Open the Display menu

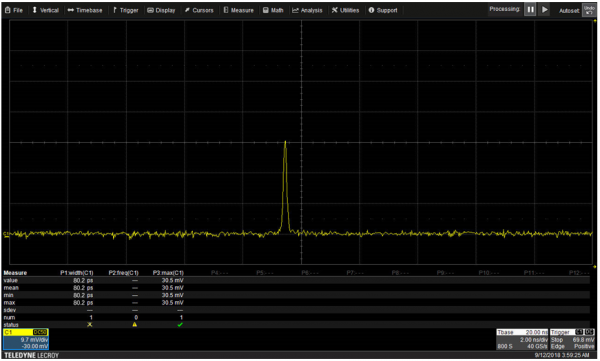coord(161,10)
